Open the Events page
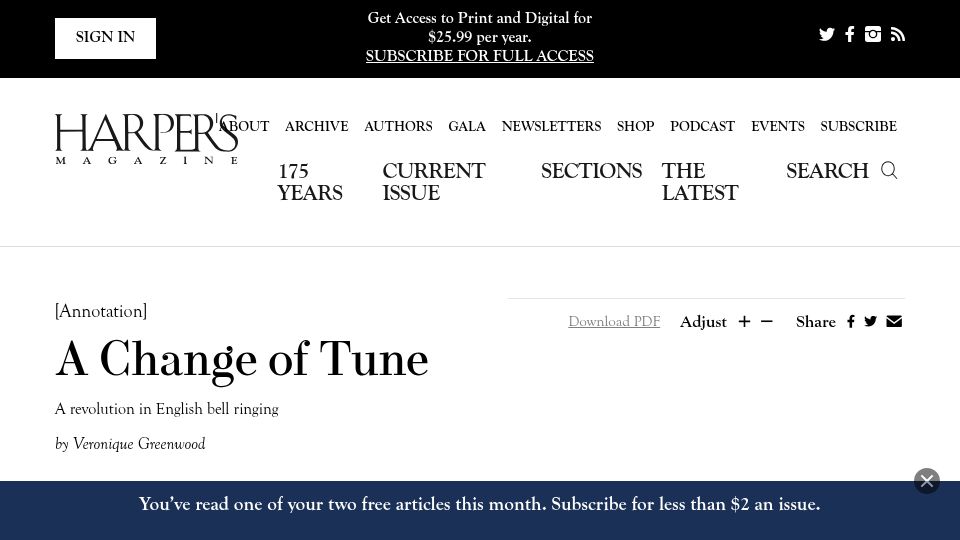 [x=778, y=126]
